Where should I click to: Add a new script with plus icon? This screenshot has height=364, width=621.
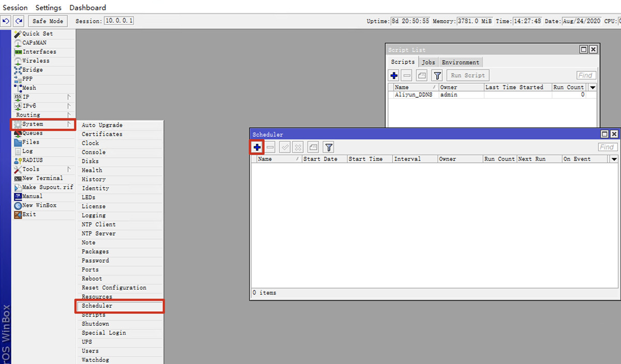point(394,75)
